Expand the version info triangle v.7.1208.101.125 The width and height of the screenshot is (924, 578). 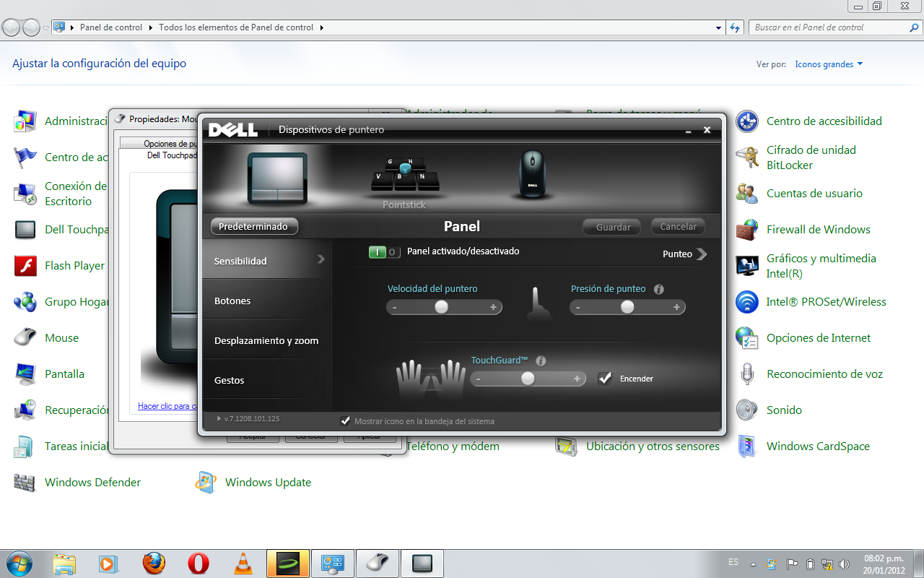(x=219, y=418)
